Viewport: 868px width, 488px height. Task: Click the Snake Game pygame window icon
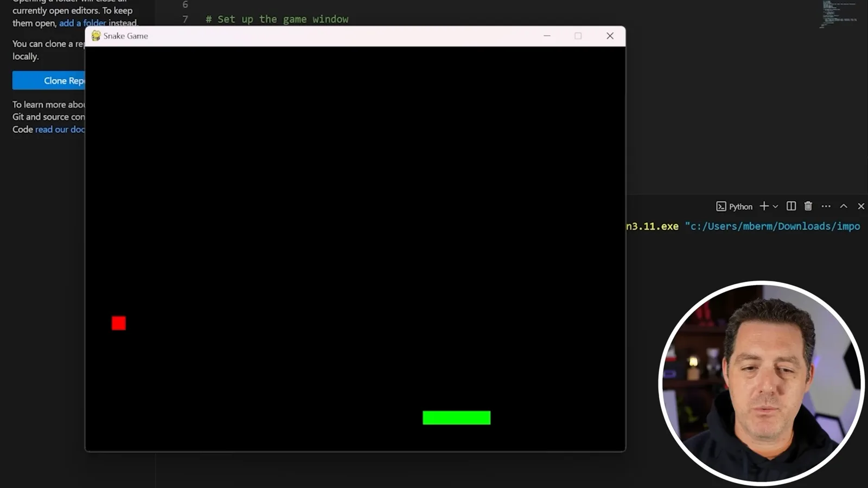coord(96,36)
